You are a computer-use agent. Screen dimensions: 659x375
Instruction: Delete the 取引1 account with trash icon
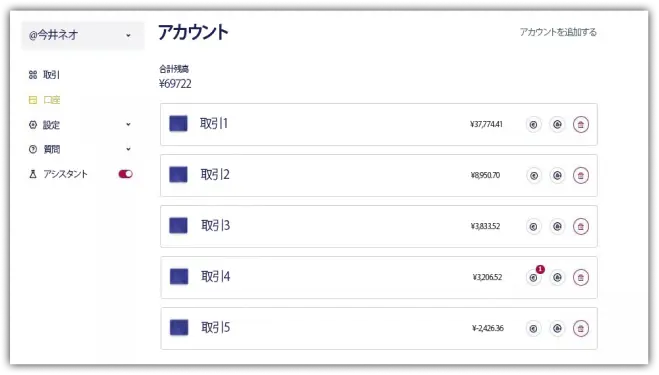tap(580, 124)
